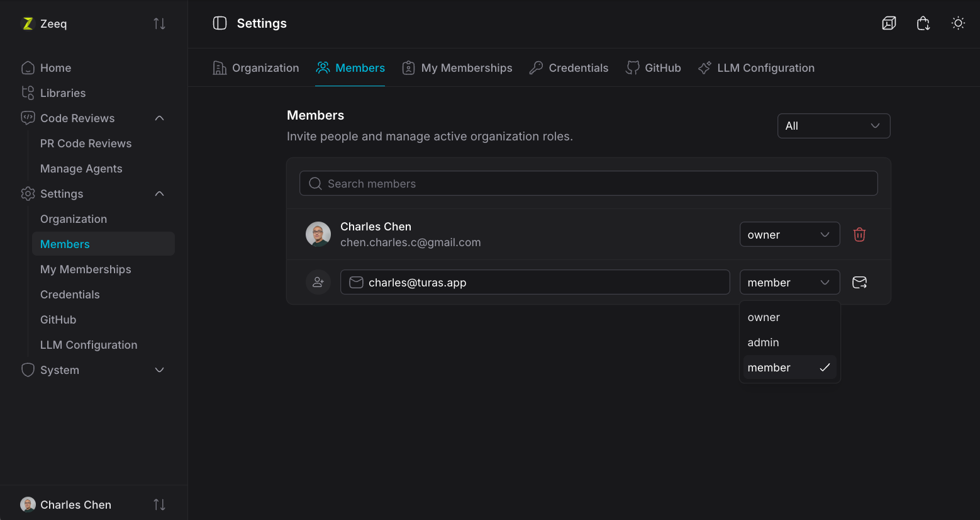Click the add-user icon beside email field
Viewport: 980px width, 520px height.
318,282
